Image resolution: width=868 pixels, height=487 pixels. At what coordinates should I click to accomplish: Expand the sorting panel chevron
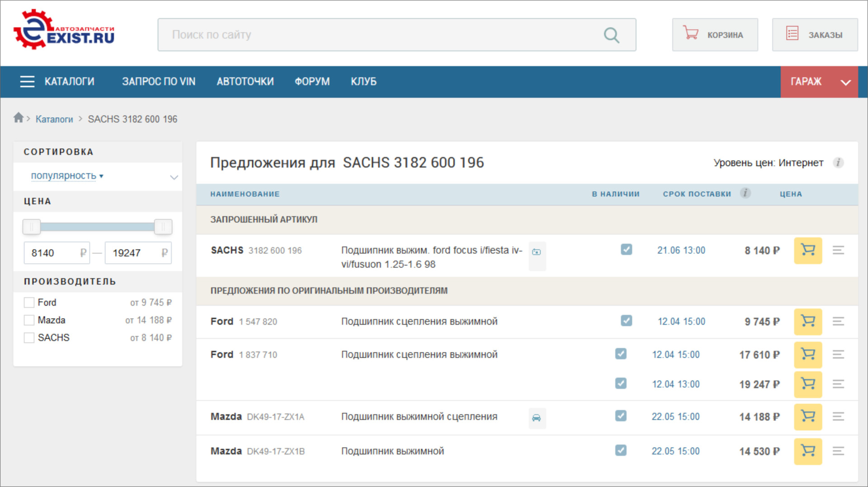(174, 177)
